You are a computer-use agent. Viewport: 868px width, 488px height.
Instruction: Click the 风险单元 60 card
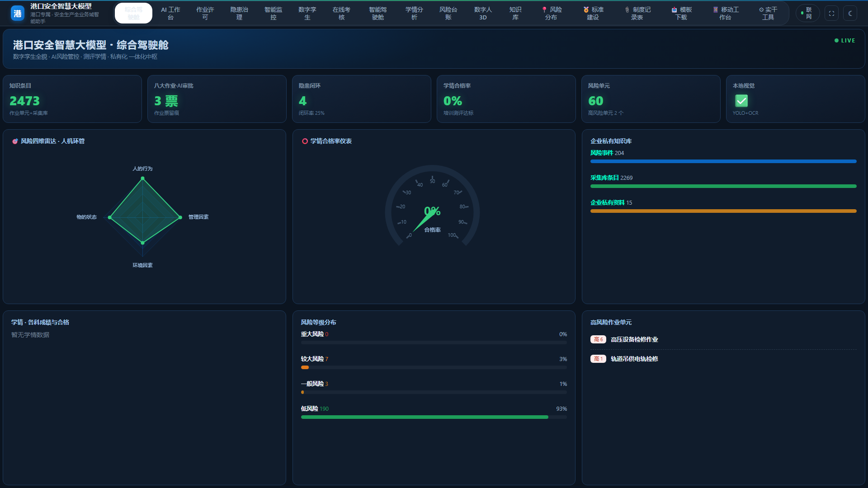coord(651,99)
